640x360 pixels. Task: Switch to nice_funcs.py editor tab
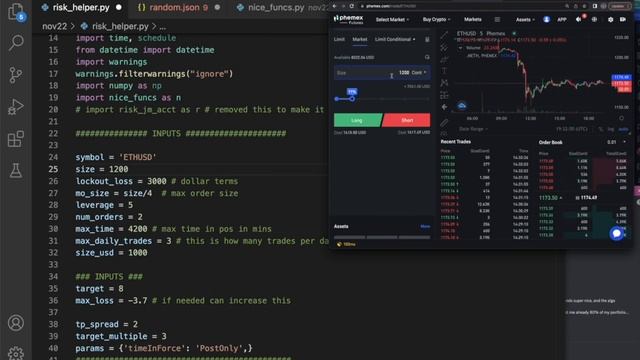pyautogui.click(x=276, y=7)
